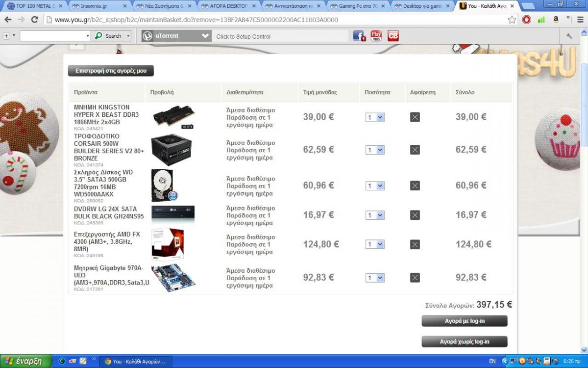Open quantity dropdown for AMD FX 4300
This screenshot has height=368, width=588.
coord(375,244)
